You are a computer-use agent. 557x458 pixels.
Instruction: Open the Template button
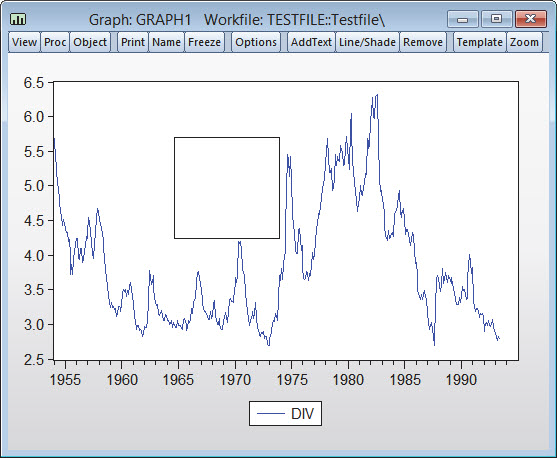tap(480, 42)
